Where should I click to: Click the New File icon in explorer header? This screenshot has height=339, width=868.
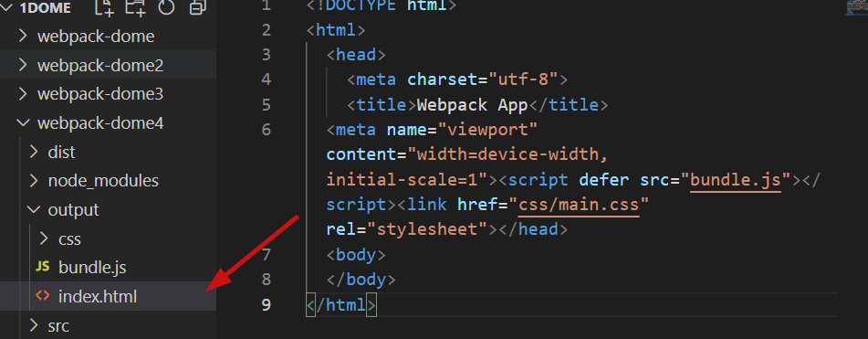click(x=103, y=7)
